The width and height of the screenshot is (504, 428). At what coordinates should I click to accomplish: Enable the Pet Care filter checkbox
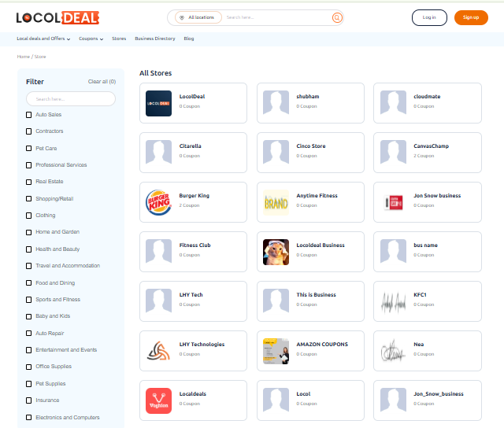(x=29, y=148)
